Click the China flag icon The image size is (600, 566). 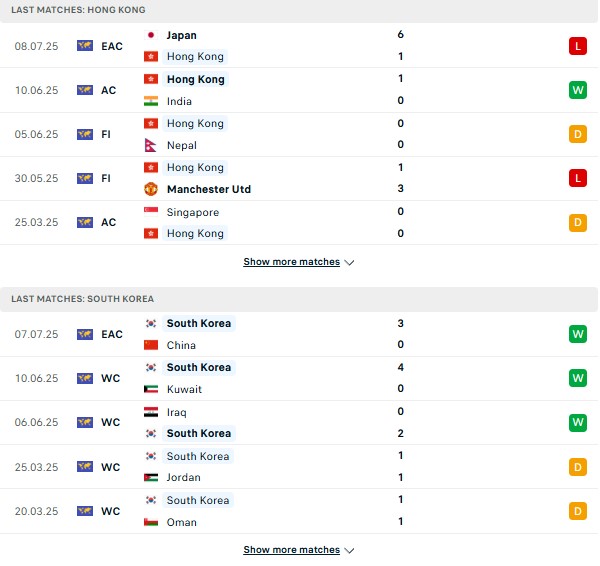(151, 345)
